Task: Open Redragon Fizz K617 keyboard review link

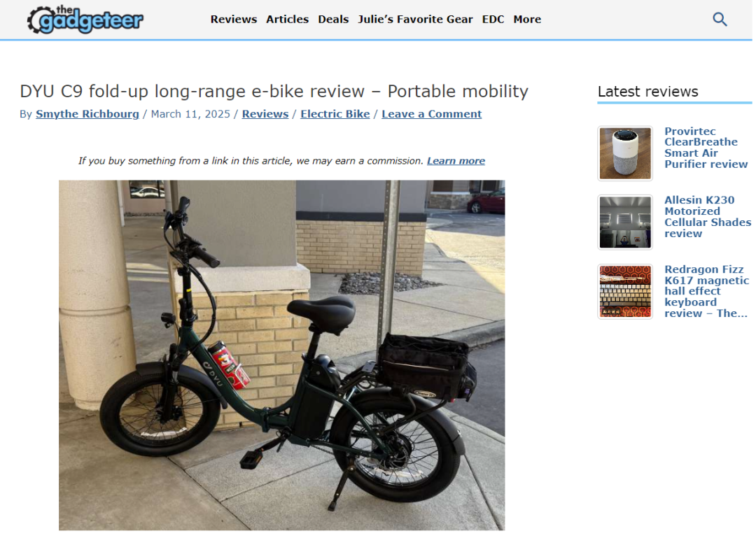Action: coord(706,291)
